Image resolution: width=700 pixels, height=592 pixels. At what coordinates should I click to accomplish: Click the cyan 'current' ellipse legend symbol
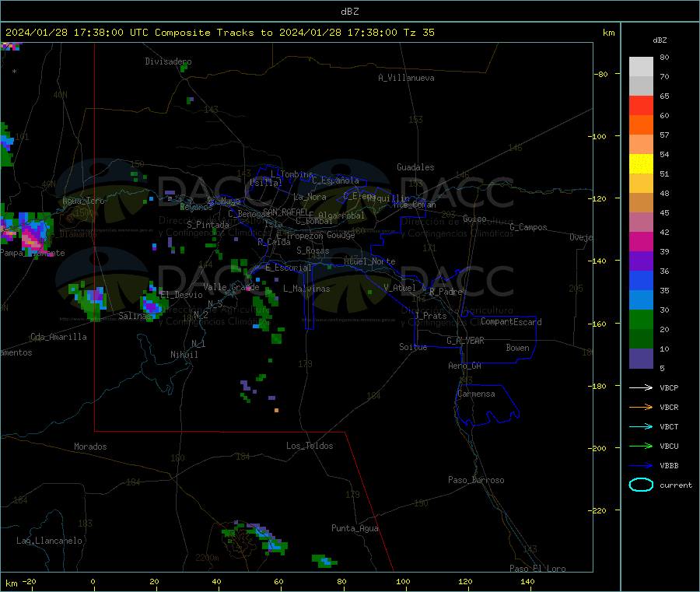tap(641, 485)
